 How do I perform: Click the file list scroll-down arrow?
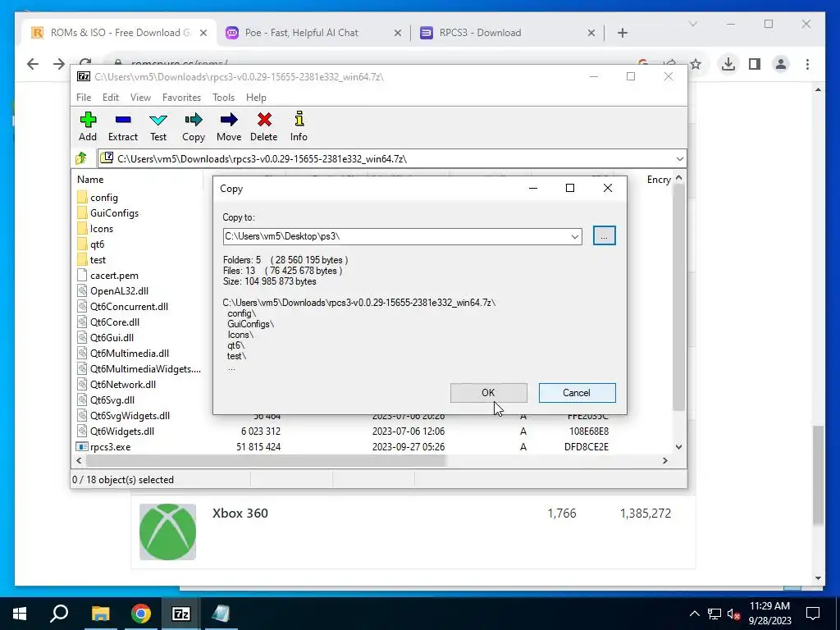pos(678,447)
